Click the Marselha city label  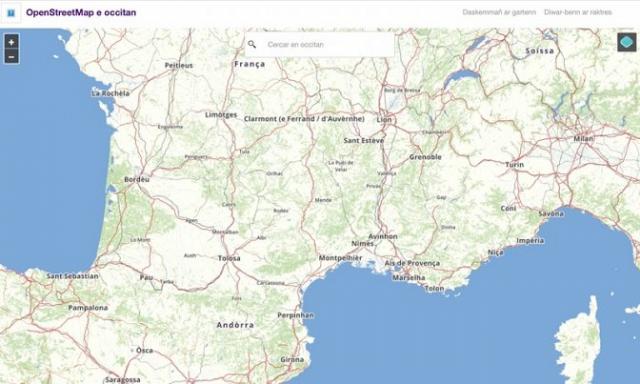pyautogui.click(x=409, y=277)
